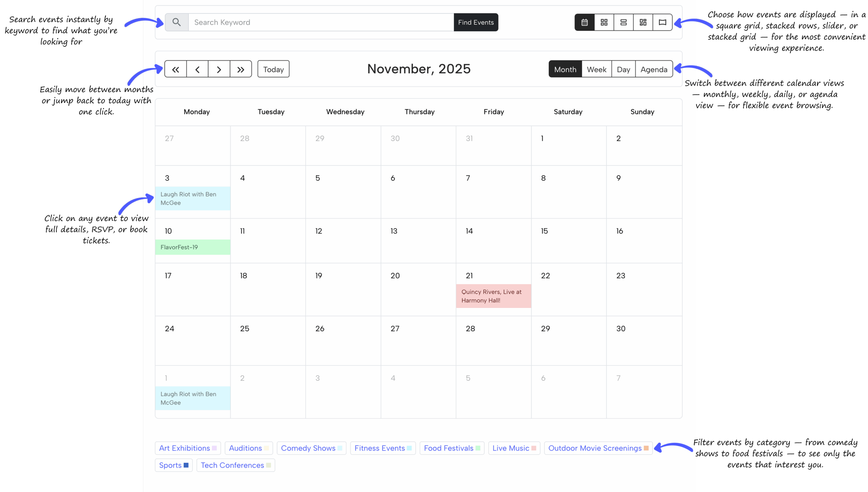Screen dimensions: 868x492
Task: Click the Today button
Action: click(x=273, y=69)
